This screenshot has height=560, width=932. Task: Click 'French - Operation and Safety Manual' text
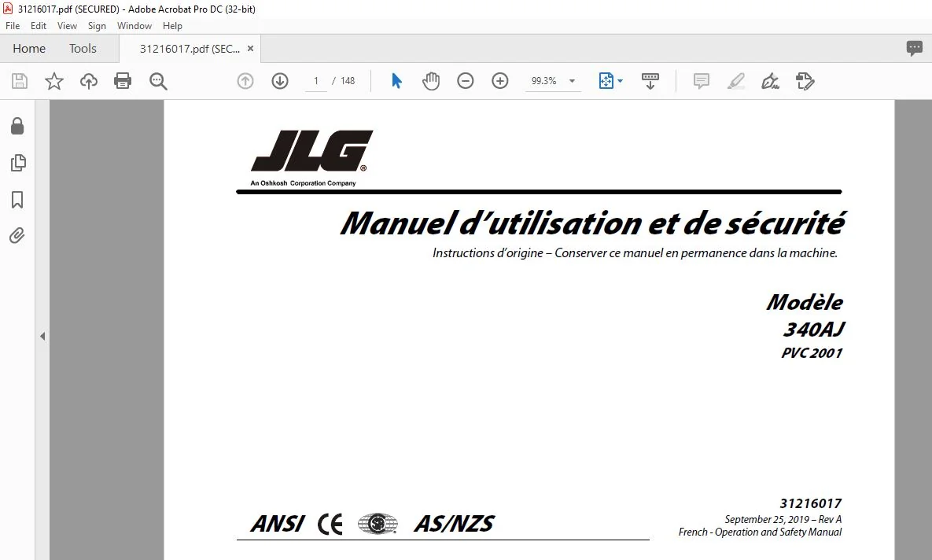coord(761,532)
